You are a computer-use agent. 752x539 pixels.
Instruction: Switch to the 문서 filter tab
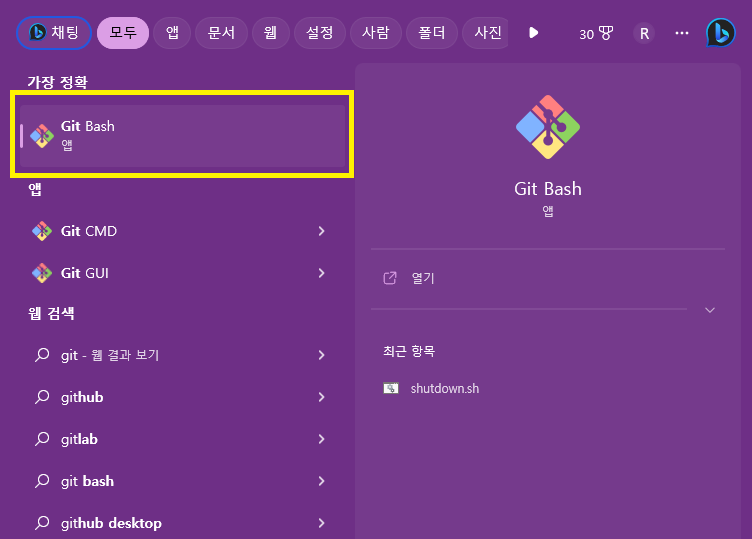[221, 33]
